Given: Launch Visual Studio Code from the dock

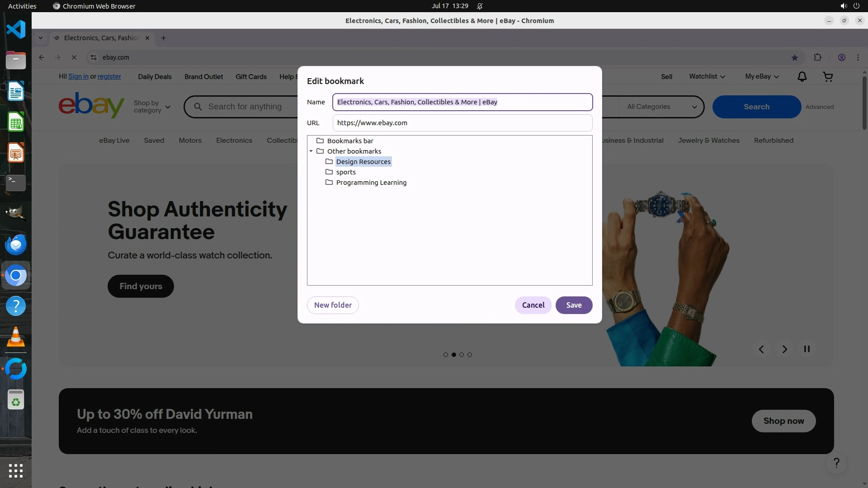Looking at the screenshot, I should pos(16,30).
